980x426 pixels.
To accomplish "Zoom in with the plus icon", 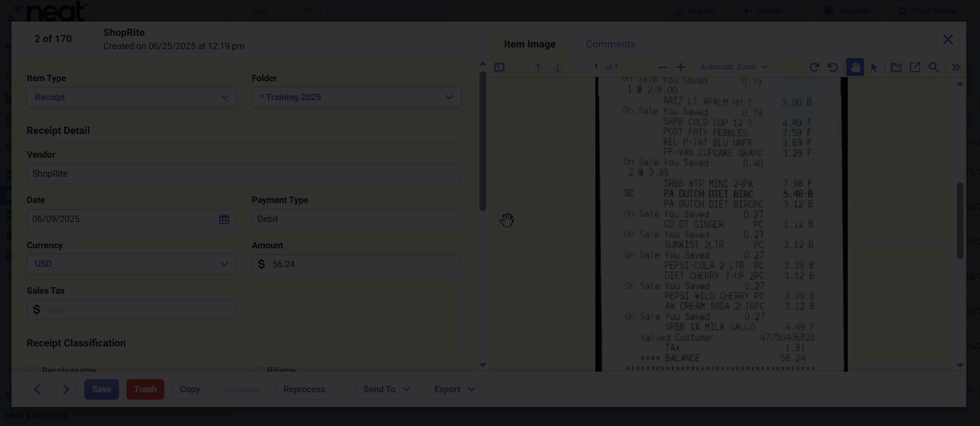I will (x=681, y=67).
